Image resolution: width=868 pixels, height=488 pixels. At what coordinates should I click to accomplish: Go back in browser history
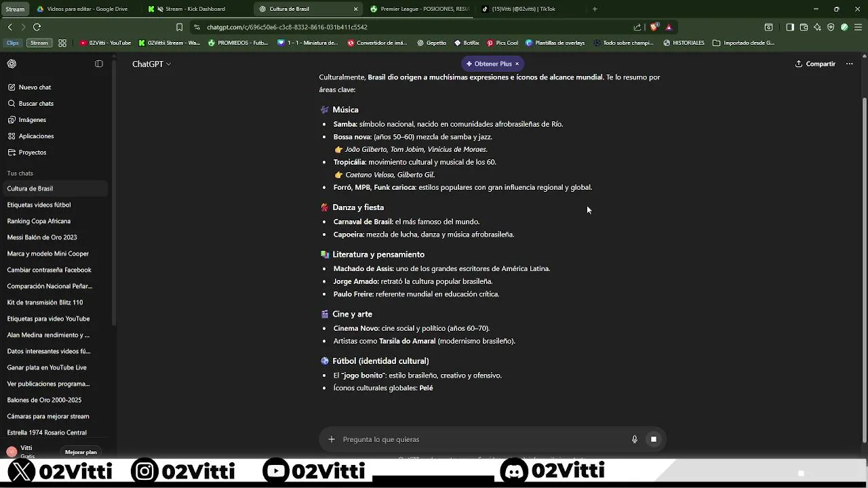[x=9, y=27]
